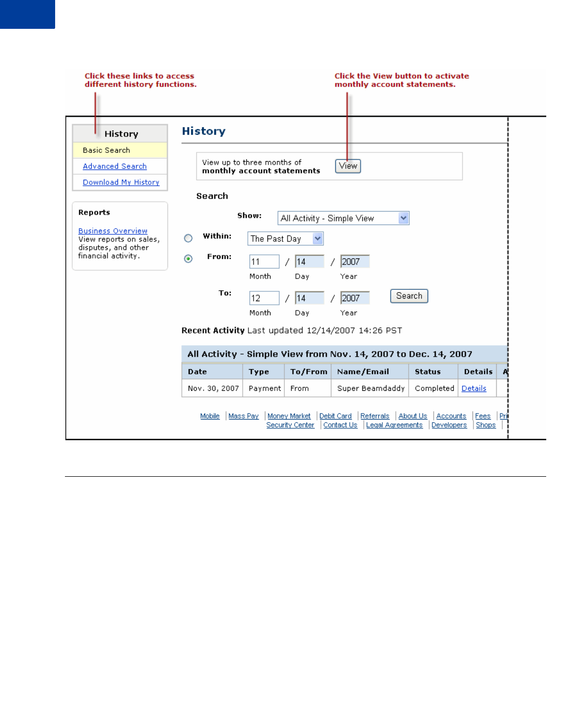Viewport: 574px width, 728px height.
Task: Click the Super Beamdaddy name cell
Action: [x=371, y=388]
